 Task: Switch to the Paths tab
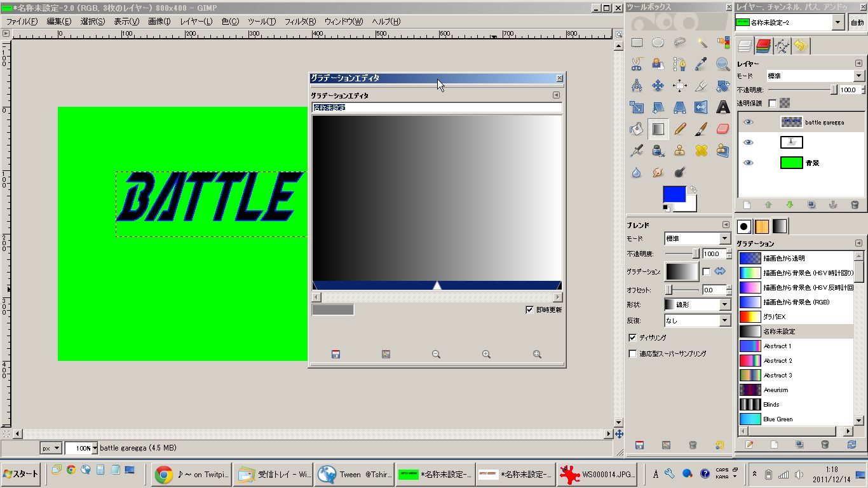[782, 46]
